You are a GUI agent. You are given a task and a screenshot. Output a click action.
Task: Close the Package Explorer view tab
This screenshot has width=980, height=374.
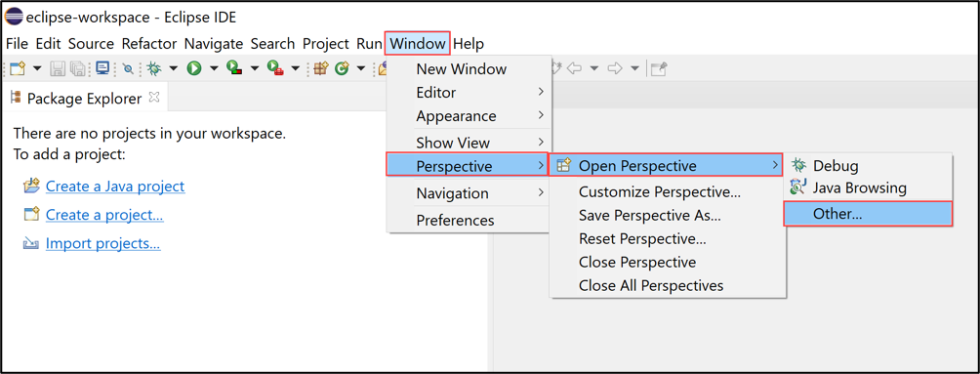[154, 97]
